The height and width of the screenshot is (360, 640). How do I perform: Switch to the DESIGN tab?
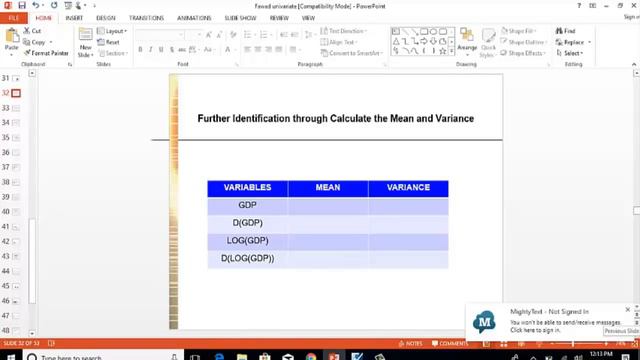(106, 18)
